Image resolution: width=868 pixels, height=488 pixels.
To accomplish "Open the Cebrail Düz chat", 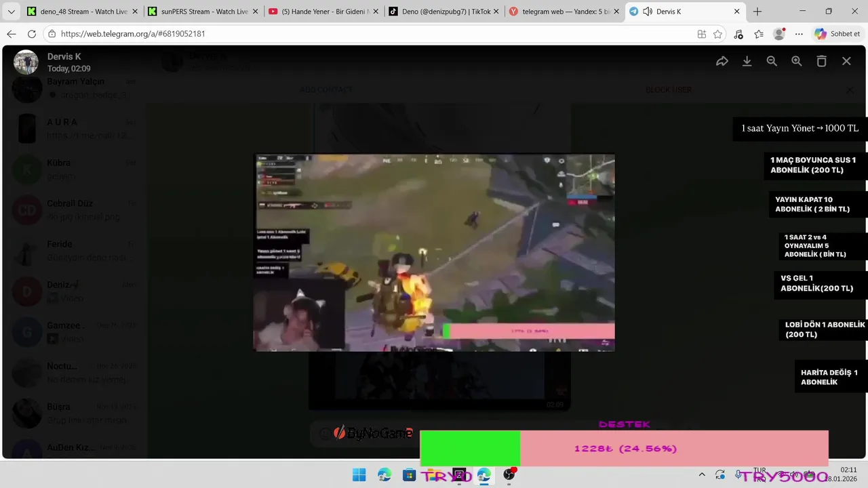I will tap(75, 210).
